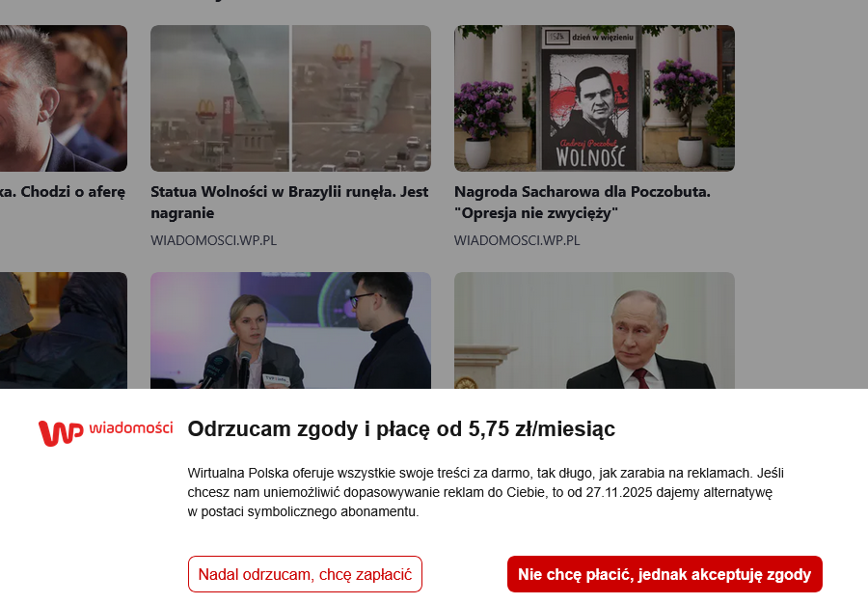Open the Poczobut 'Wolność' poster thumbnail
This screenshot has width=868, height=604.
pyautogui.click(x=594, y=98)
